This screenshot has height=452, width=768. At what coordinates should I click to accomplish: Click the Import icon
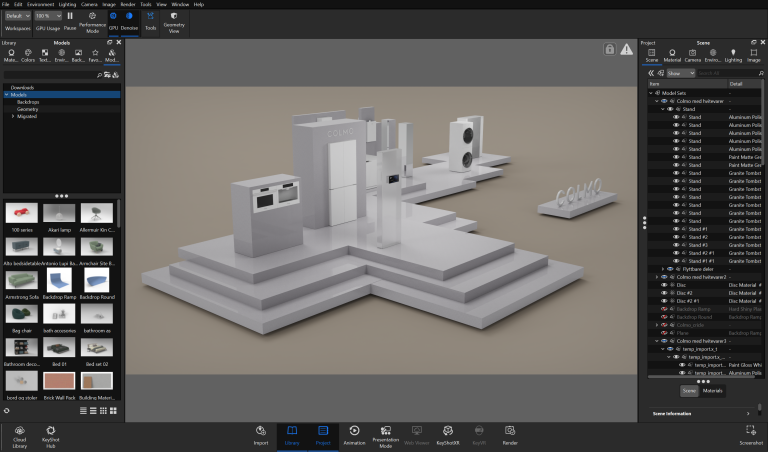coord(261,431)
